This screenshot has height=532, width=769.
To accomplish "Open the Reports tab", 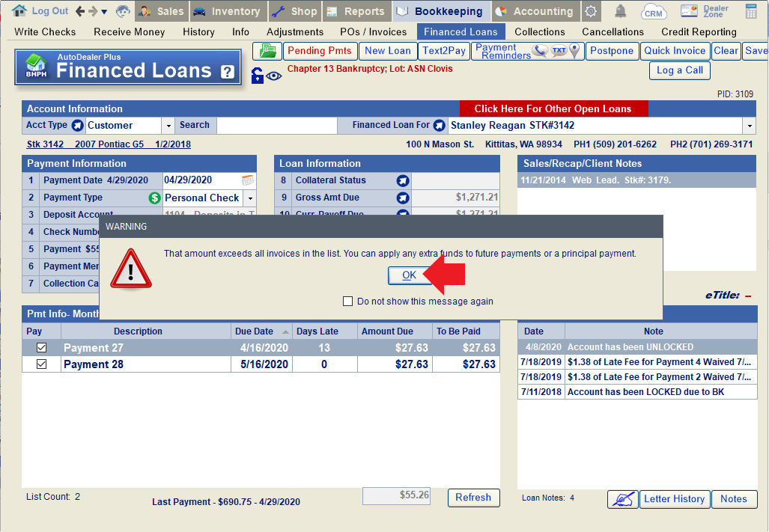I will click(356, 11).
